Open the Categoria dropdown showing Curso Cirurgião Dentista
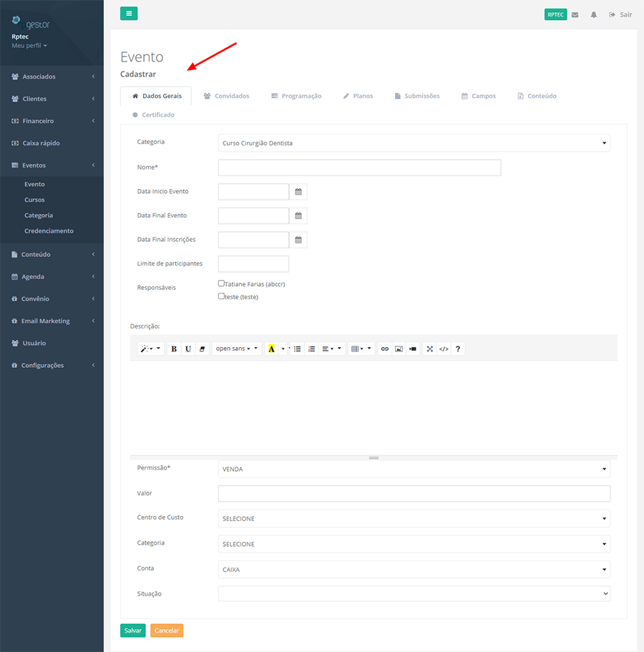 414,143
